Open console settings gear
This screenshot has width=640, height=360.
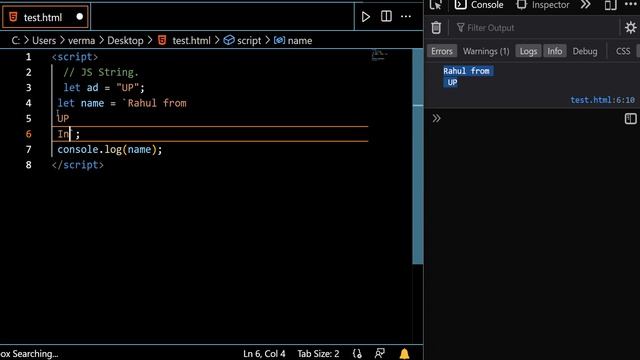[x=631, y=28]
